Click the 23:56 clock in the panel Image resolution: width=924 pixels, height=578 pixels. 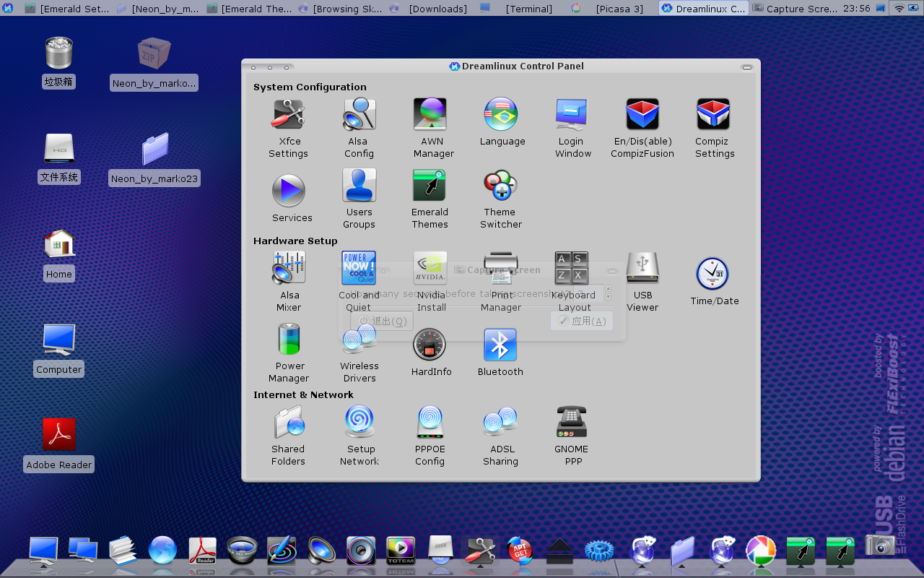[856, 9]
